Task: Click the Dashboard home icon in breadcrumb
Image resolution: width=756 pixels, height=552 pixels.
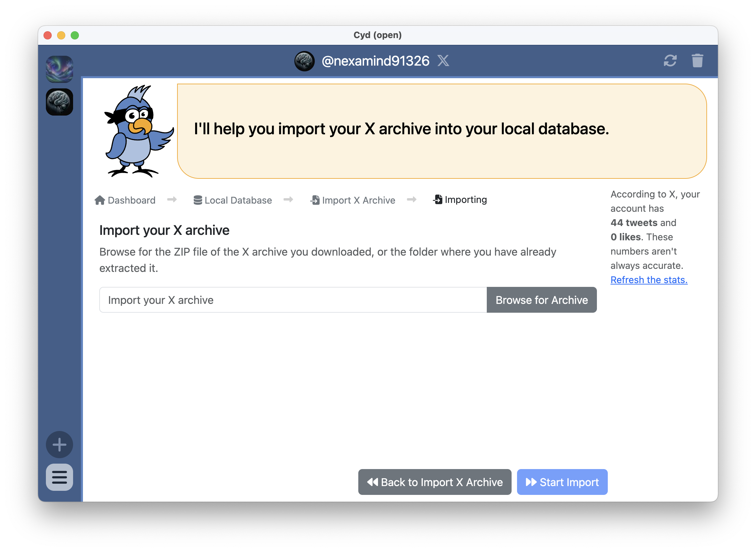Action: click(x=100, y=200)
